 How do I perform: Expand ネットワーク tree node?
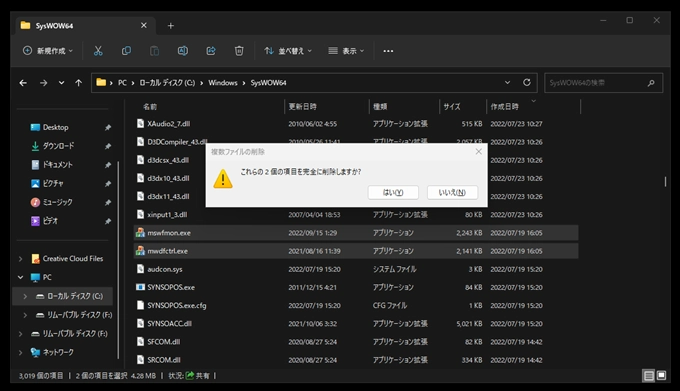20,352
